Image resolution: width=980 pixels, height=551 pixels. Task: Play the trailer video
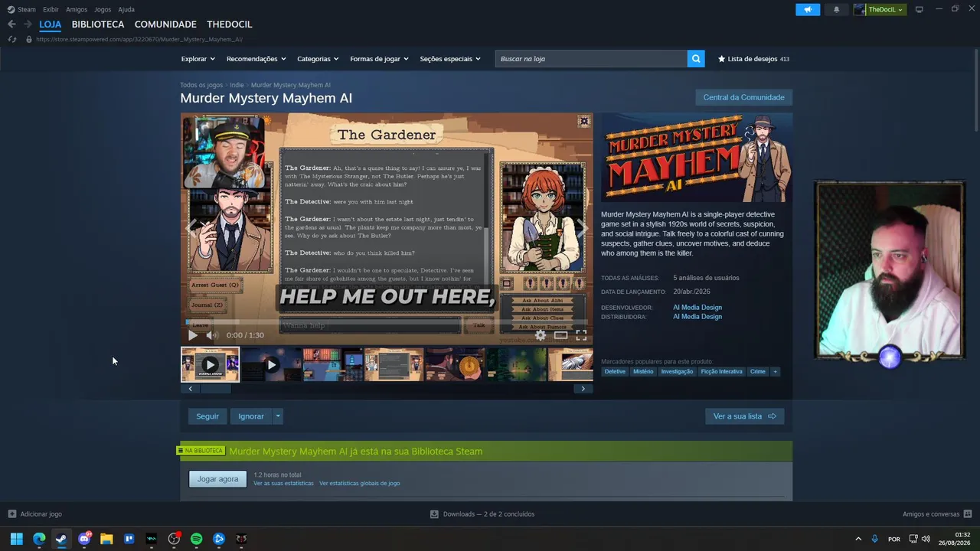193,335
